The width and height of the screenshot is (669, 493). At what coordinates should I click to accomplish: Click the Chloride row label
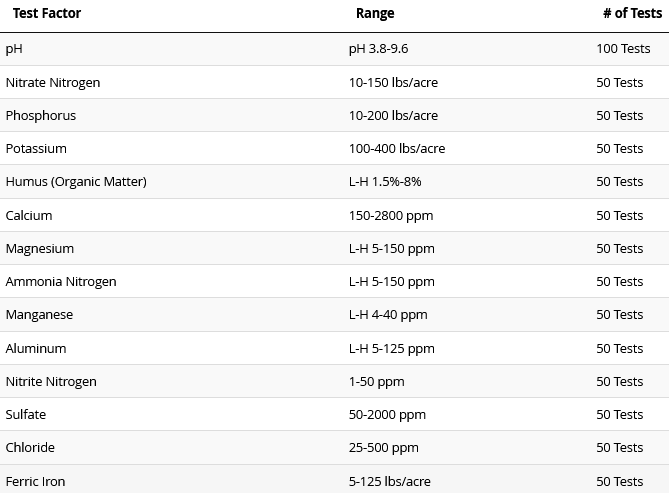[30, 447]
